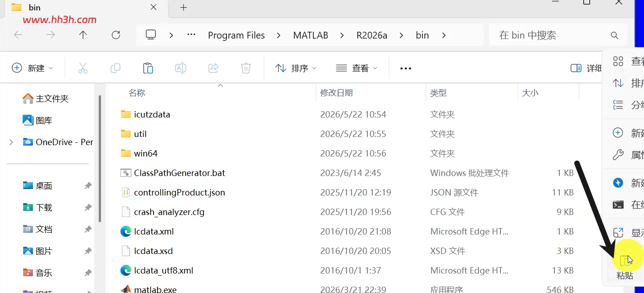
Task: Go back using the back arrow
Action: 18,35
